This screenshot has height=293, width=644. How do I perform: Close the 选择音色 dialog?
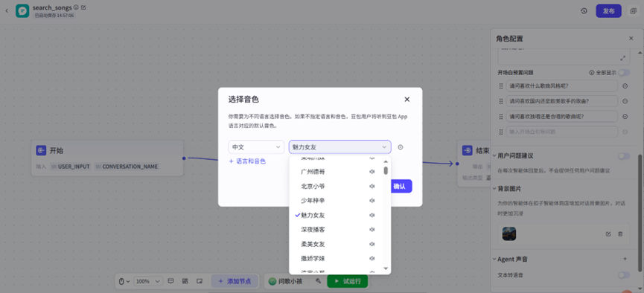[407, 100]
